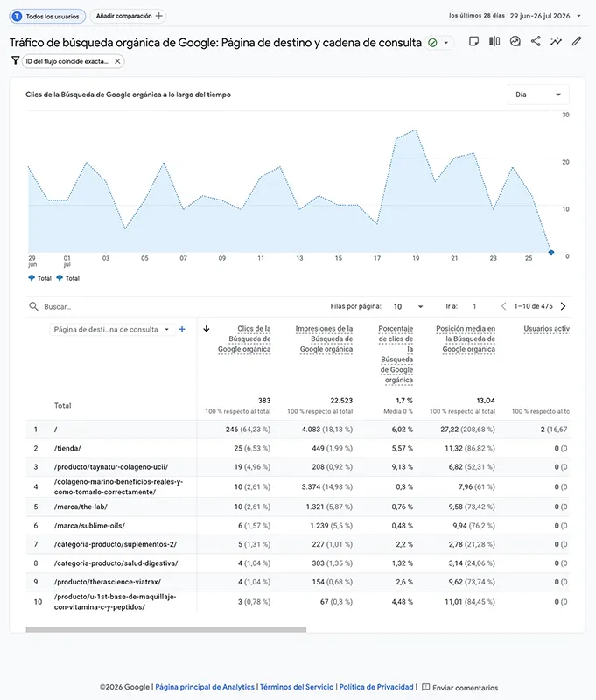Click the 1–10 de 475 pagination text
This screenshot has width=596, height=700.
click(x=534, y=306)
